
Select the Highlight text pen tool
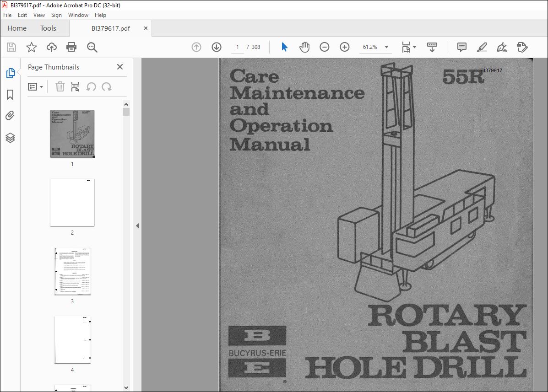tap(482, 47)
